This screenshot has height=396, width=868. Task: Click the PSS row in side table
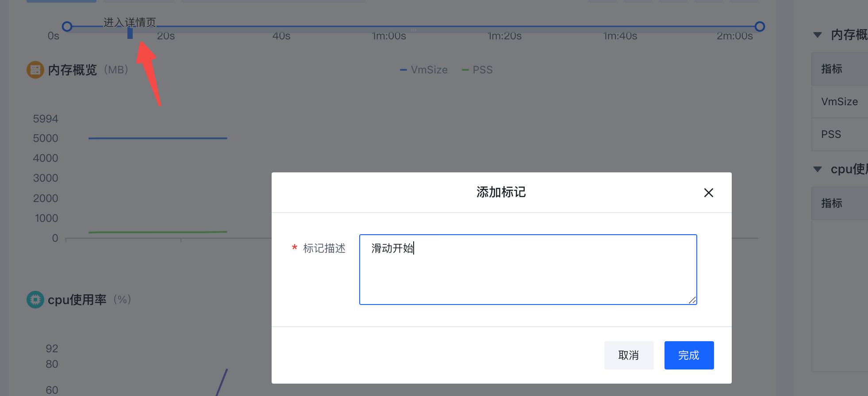[840, 134]
